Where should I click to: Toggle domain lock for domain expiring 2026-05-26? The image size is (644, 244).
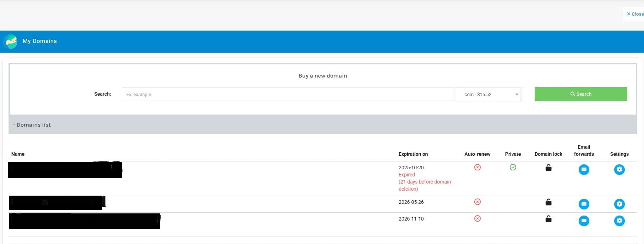(549, 202)
